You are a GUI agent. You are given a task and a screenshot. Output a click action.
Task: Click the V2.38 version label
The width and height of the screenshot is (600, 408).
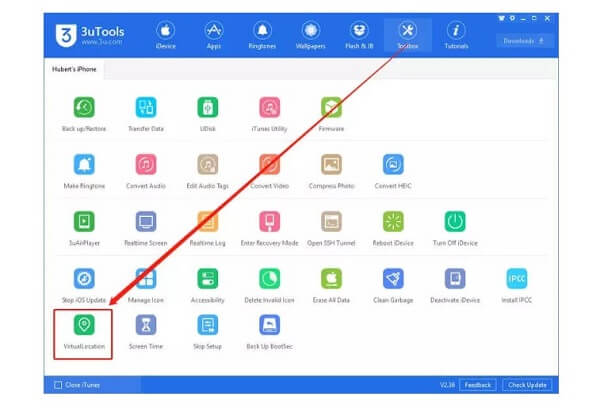click(x=447, y=385)
